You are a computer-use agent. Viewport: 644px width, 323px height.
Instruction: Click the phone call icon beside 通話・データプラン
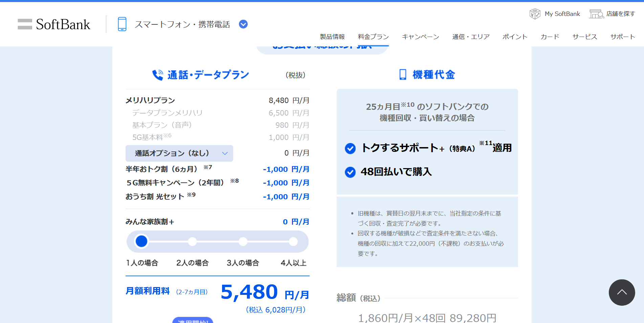[x=157, y=75]
